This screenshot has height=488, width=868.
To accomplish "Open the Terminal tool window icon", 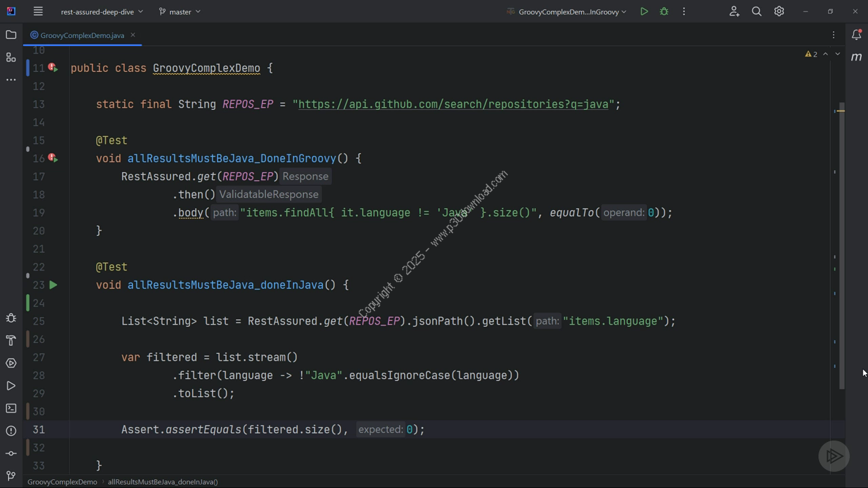I will [11, 408].
